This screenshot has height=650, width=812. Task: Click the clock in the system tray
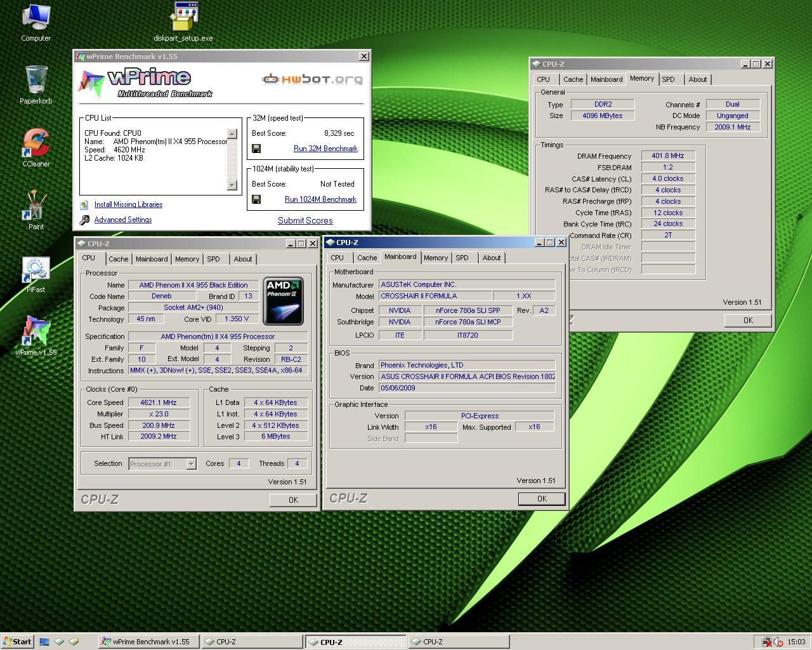796,642
